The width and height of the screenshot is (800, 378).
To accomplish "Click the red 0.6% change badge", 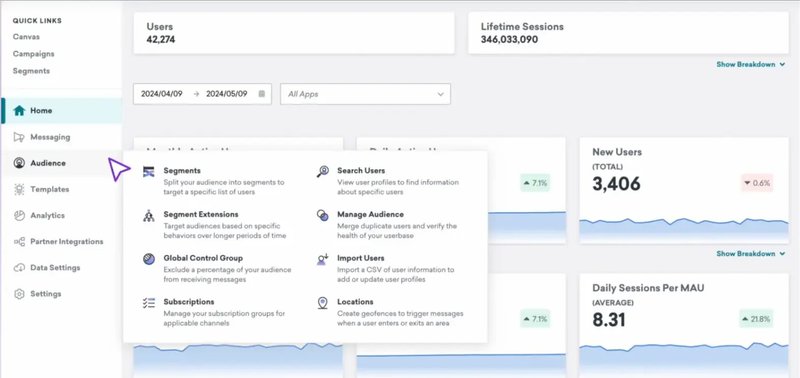I will tap(757, 183).
